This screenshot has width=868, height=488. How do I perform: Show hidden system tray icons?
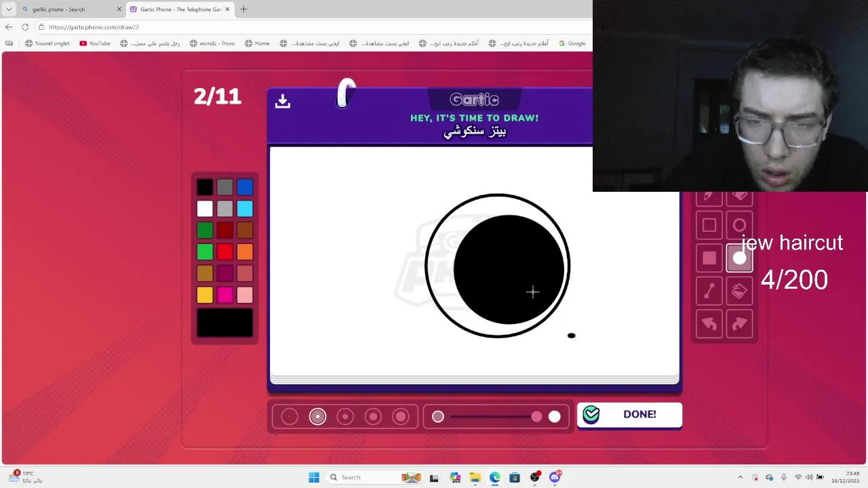click(741, 477)
